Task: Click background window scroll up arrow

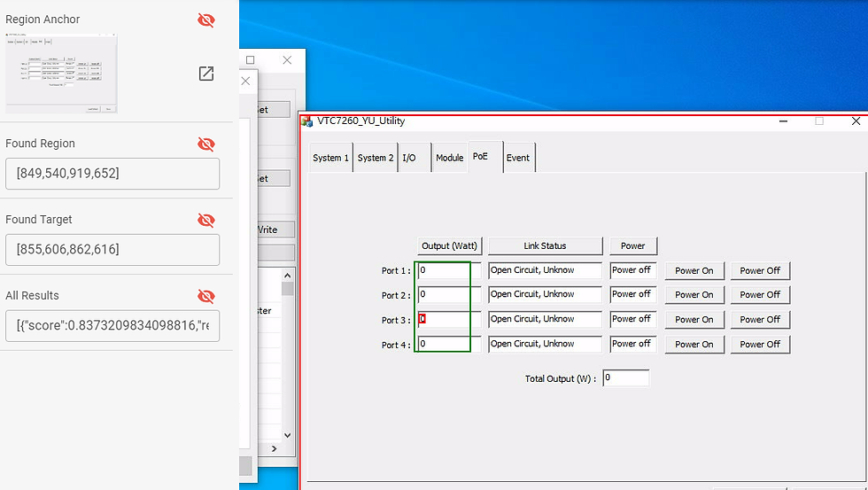Action: pyautogui.click(x=287, y=276)
